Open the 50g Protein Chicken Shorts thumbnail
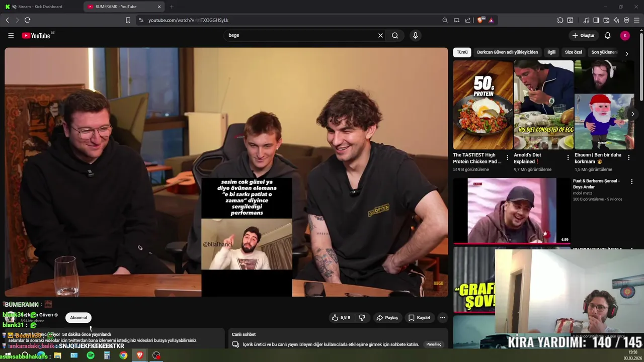The height and width of the screenshot is (362, 644). point(482,105)
